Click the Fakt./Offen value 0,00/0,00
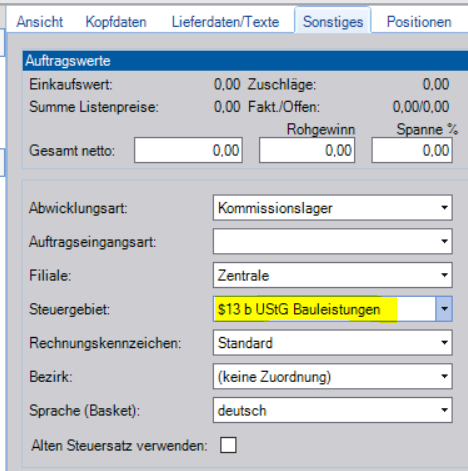468x471 pixels. [421, 107]
